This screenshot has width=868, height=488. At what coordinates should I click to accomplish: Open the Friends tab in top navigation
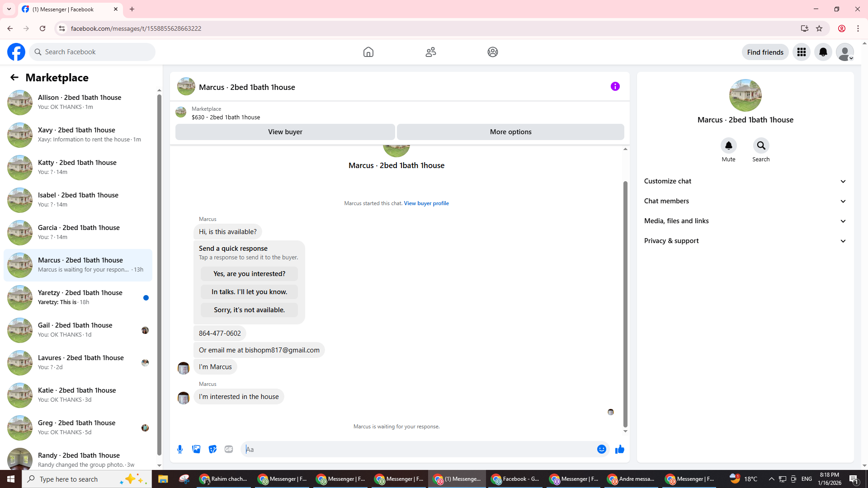[431, 52]
